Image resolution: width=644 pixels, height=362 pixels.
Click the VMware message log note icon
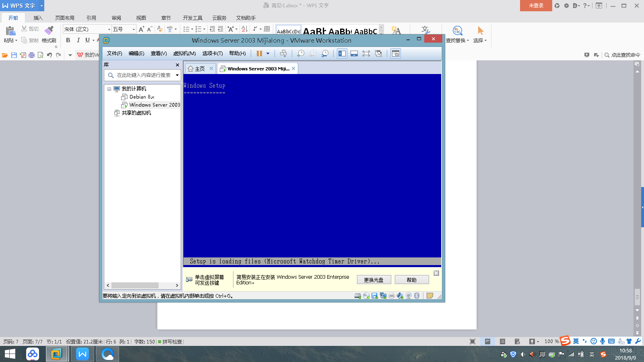[x=429, y=296]
